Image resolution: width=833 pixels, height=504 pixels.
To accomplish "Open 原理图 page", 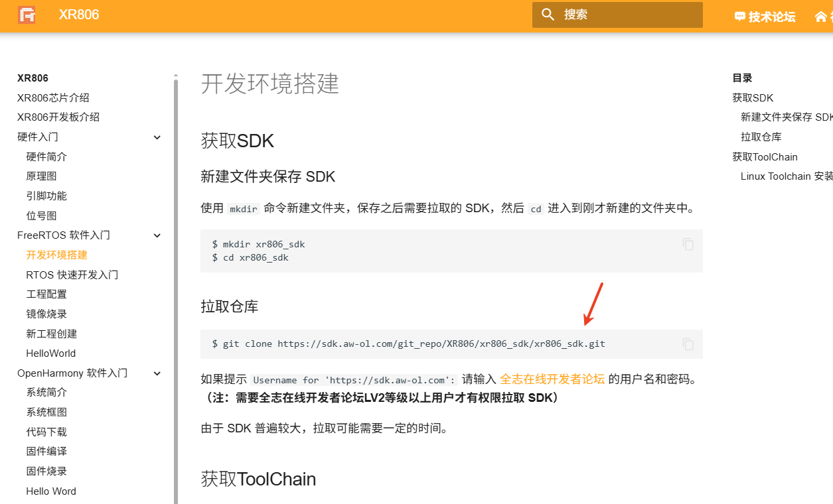I will (41, 176).
